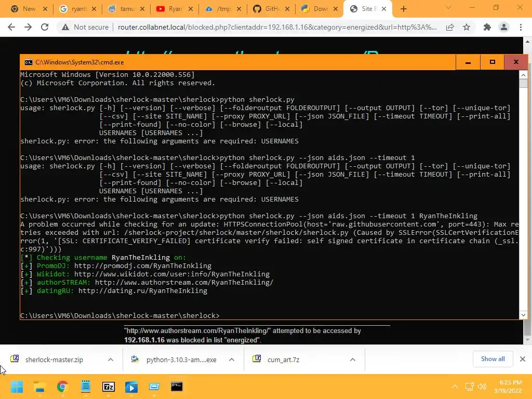
Task: Open the Chrome extensions puzzle icon
Action: [x=487, y=27]
